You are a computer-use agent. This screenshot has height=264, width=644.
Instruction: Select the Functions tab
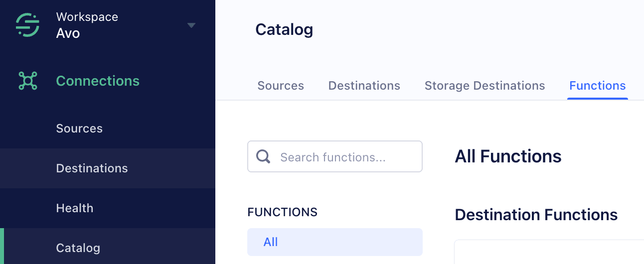tap(597, 86)
